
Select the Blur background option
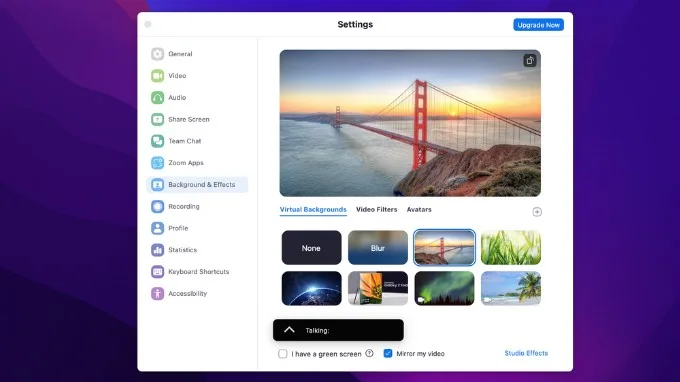[x=378, y=248]
